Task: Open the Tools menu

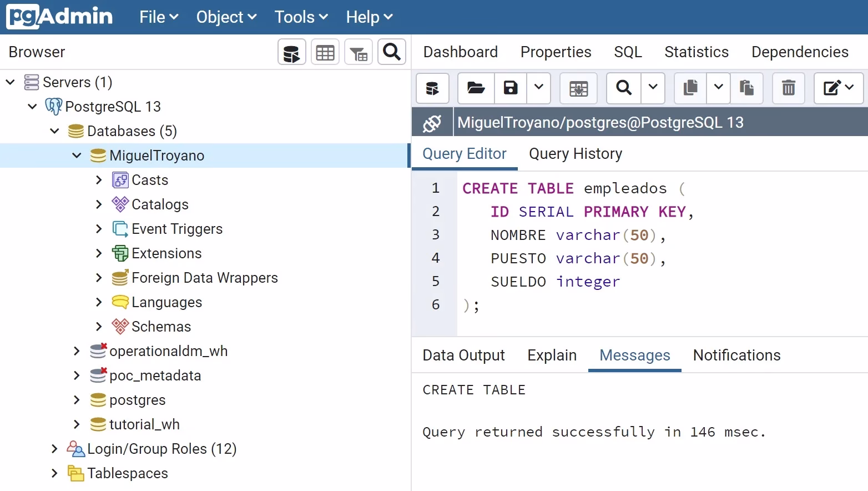Action: click(x=301, y=17)
